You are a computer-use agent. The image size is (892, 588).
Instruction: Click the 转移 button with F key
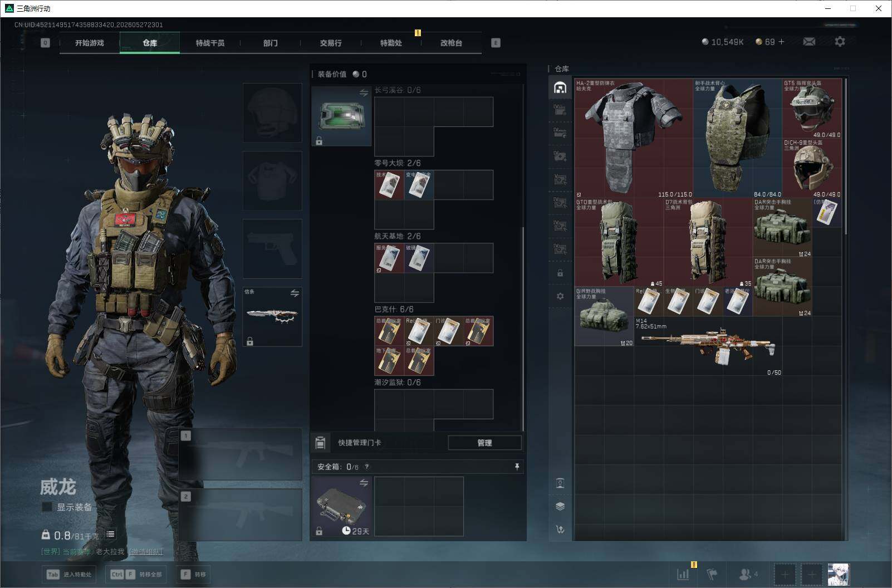(x=194, y=574)
